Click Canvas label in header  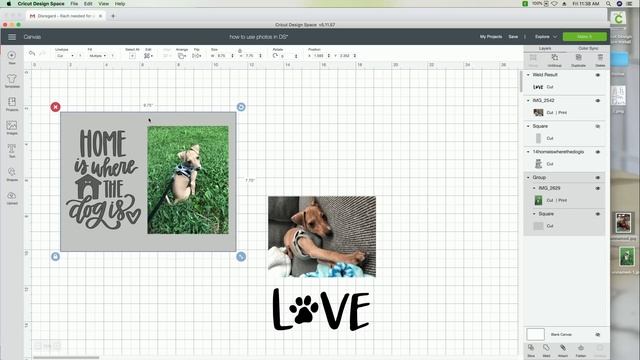tap(32, 37)
